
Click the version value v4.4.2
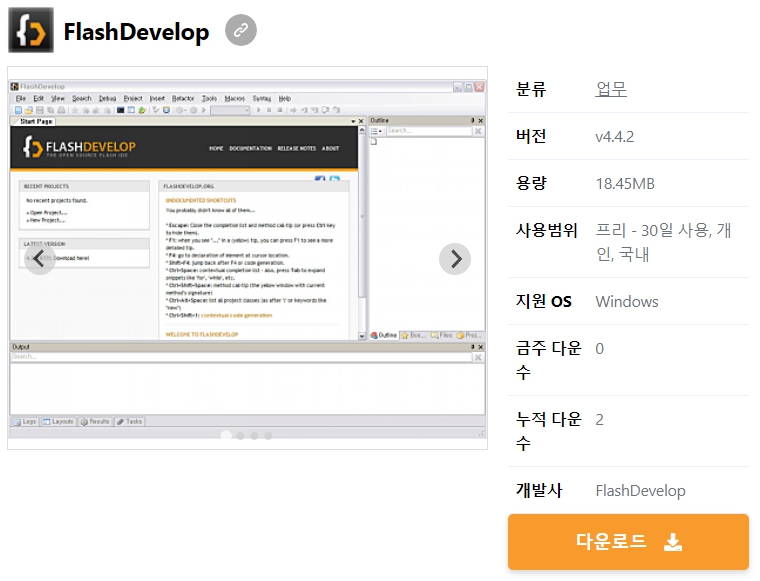coord(615,136)
